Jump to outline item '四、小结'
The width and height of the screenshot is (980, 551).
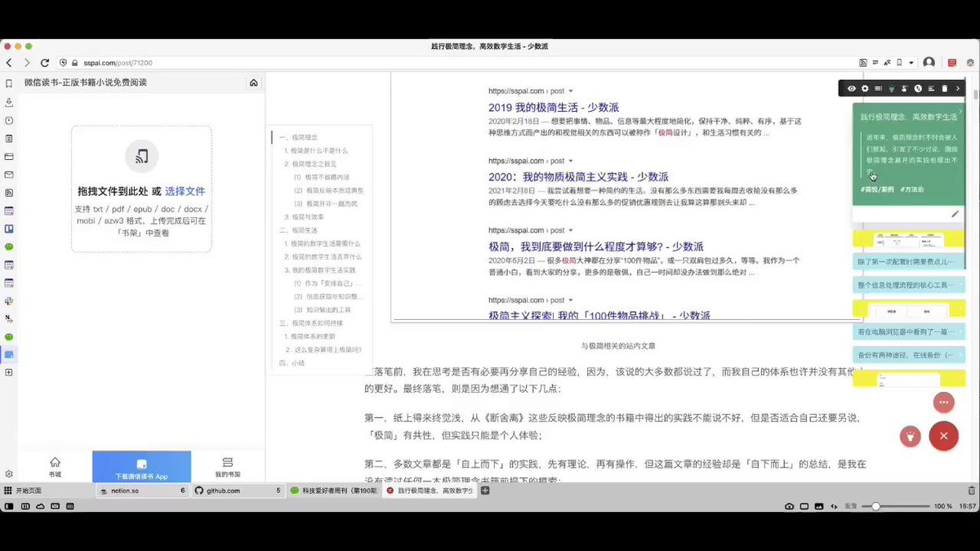click(x=292, y=362)
